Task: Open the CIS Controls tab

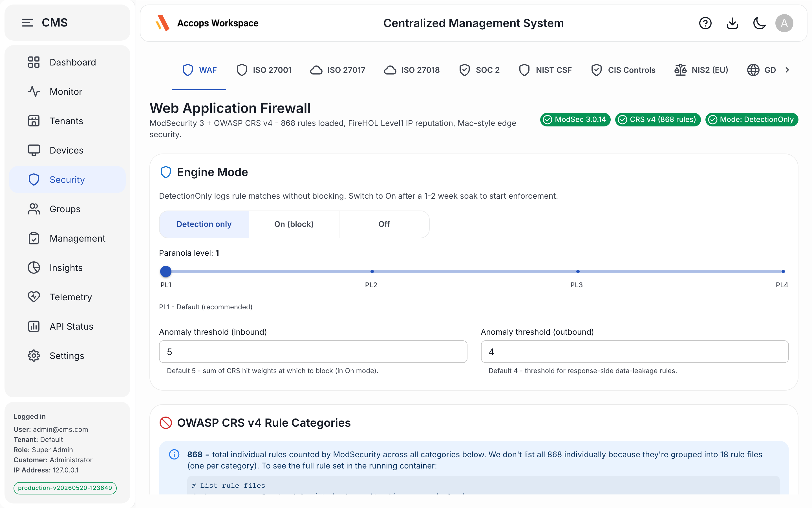Action: click(x=623, y=70)
